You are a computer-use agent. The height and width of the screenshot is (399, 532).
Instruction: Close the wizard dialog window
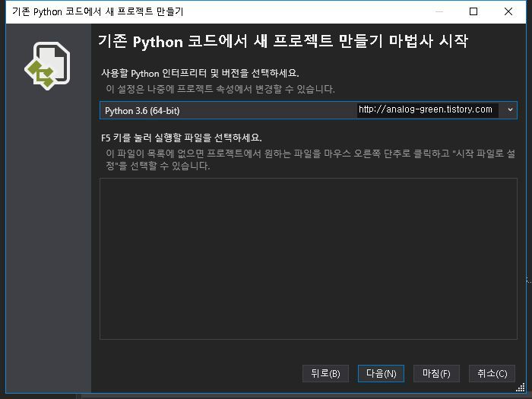point(508,12)
